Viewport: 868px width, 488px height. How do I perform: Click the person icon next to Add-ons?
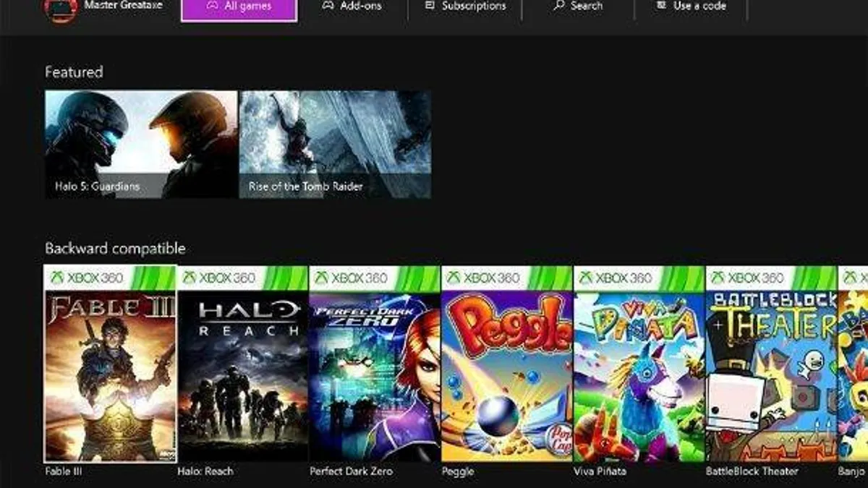tap(328, 5)
